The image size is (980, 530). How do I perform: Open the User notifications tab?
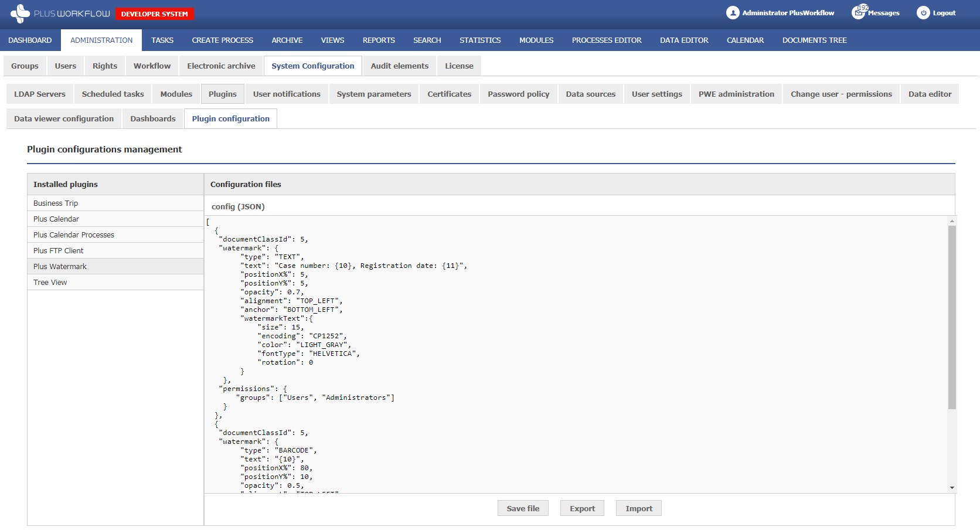[287, 94]
